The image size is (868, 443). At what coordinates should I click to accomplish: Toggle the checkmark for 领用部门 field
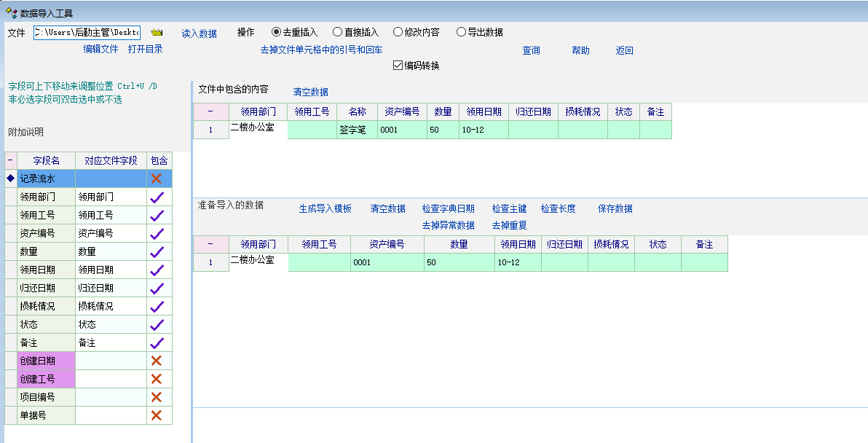(156, 197)
